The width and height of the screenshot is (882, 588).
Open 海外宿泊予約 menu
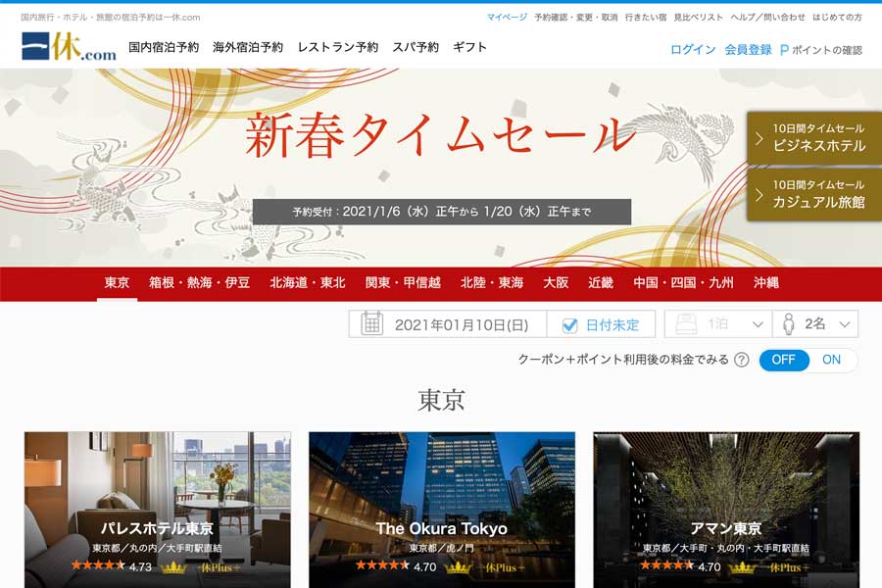(x=248, y=47)
